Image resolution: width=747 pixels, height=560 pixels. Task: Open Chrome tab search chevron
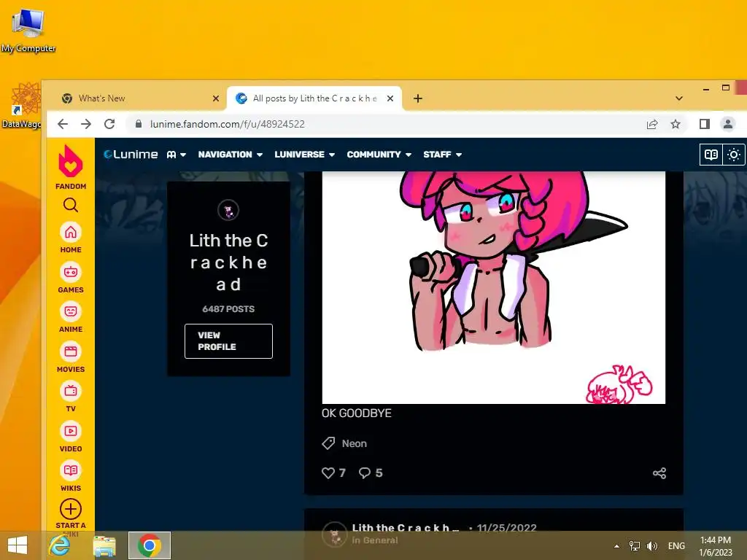[679, 98]
